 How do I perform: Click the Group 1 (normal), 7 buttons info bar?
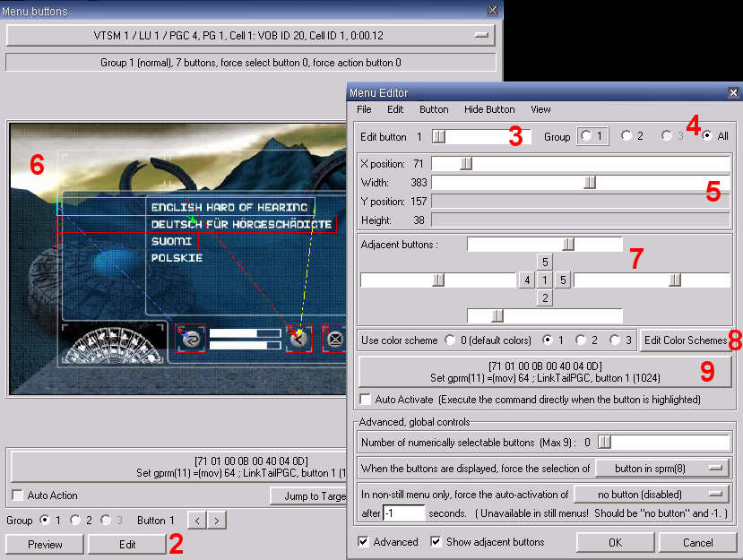pos(250,63)
